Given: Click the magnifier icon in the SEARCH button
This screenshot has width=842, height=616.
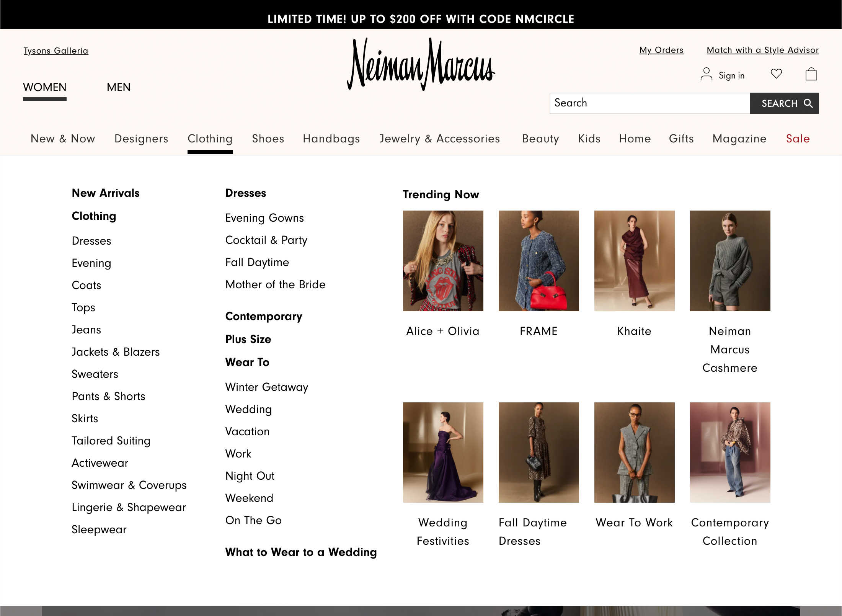Looking at the screenshot, I should click(808, 103).
